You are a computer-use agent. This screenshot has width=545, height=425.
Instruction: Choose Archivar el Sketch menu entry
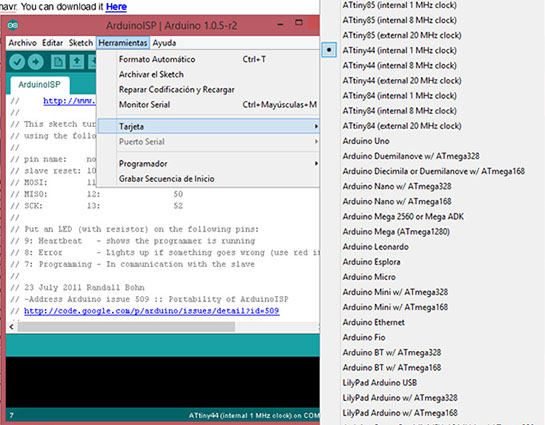click(208, 74)
